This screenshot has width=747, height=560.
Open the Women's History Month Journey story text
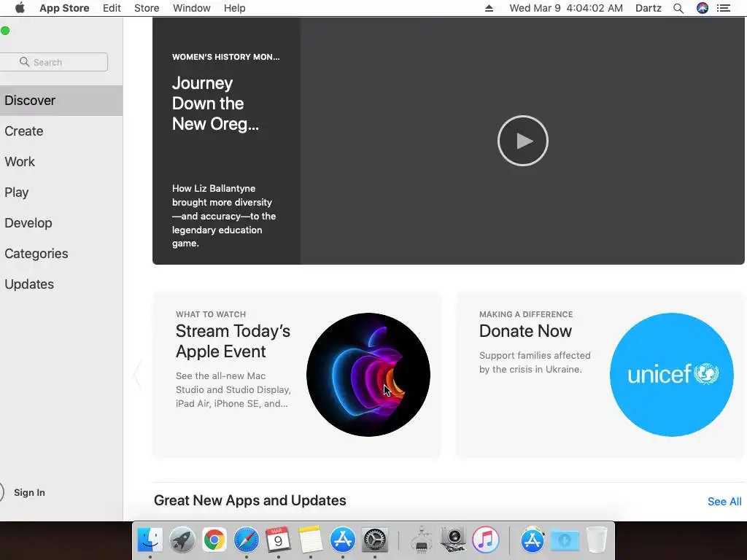point(215,104)
